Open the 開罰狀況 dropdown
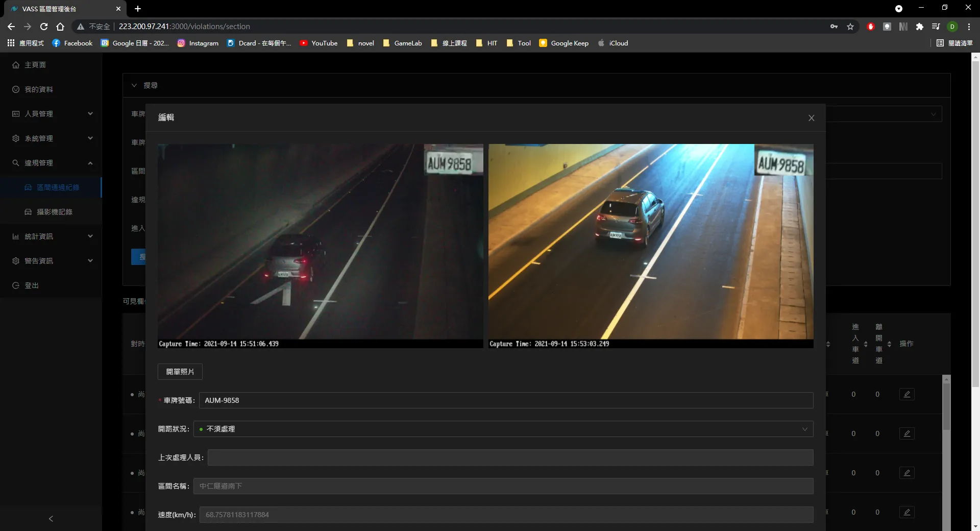Viewport: 980px width, 531px height. pyautogui.click(x=503, y=429)
